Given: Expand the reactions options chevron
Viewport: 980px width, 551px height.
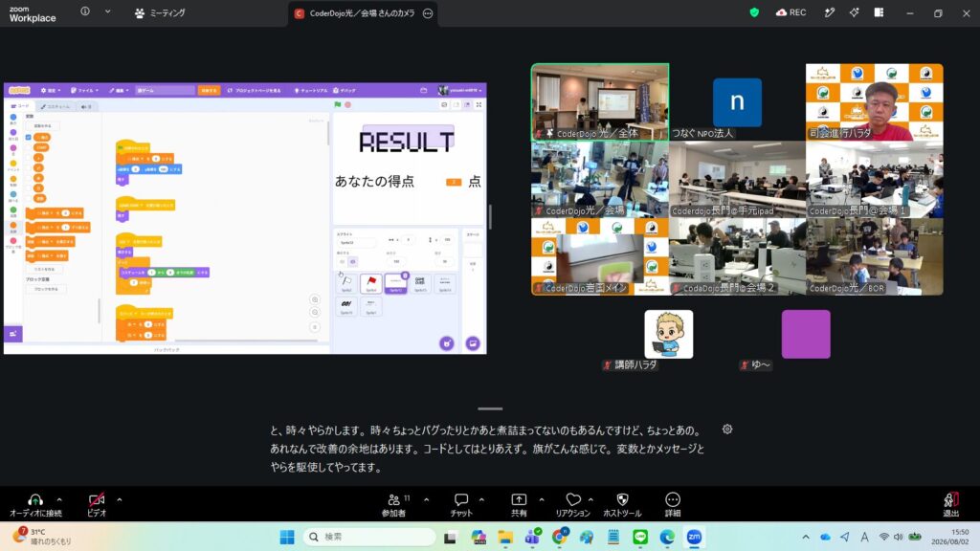Looking at the screenshot, I should click(x=590, y=499).
